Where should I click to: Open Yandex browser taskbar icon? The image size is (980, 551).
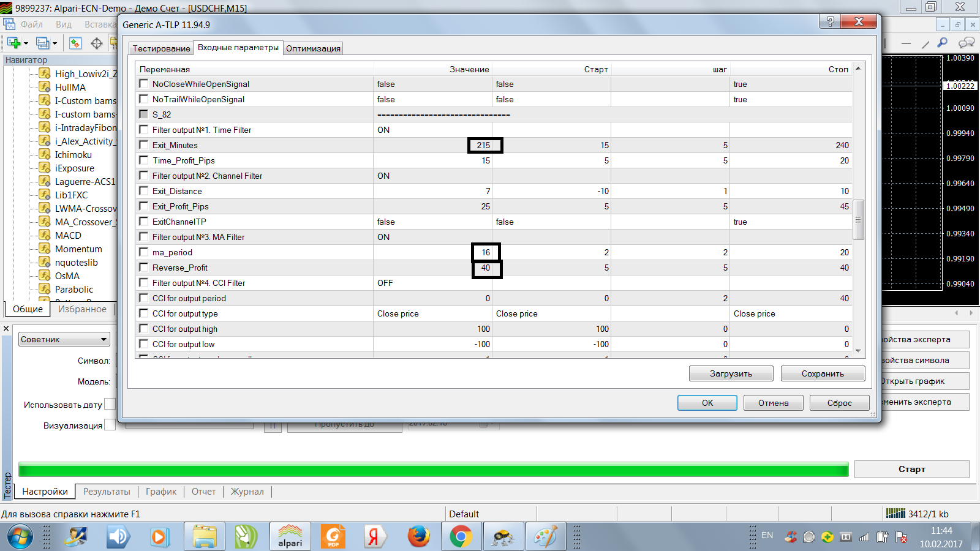374,537
